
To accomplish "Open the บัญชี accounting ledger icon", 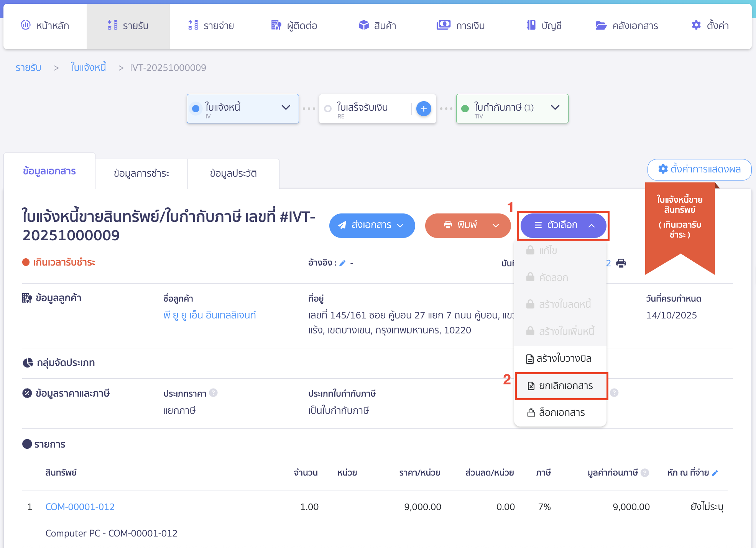I will (531, 25).
